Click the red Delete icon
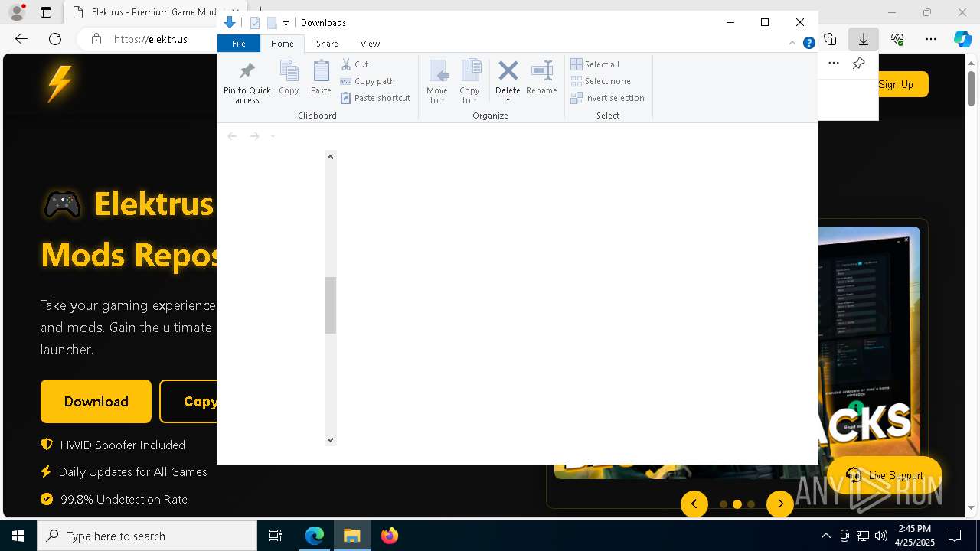The width and height of the screenshot is (980, 551). [x=508, y=71]
